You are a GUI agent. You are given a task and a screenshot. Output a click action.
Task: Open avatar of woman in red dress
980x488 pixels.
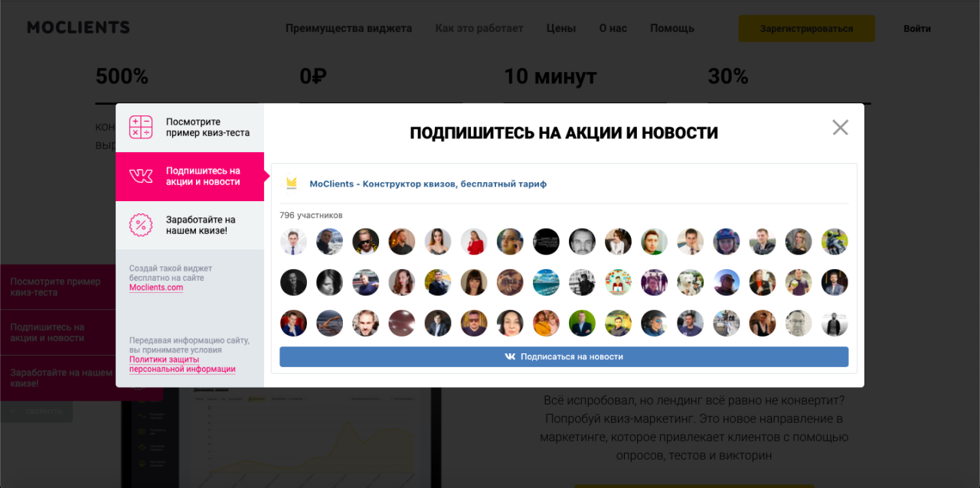point(474,242)
